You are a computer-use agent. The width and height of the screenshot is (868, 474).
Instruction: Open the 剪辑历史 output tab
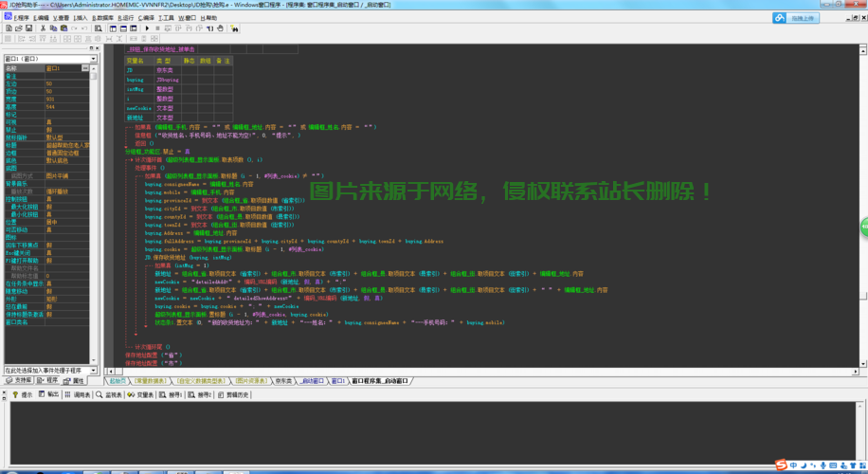(x=233, y=394)
